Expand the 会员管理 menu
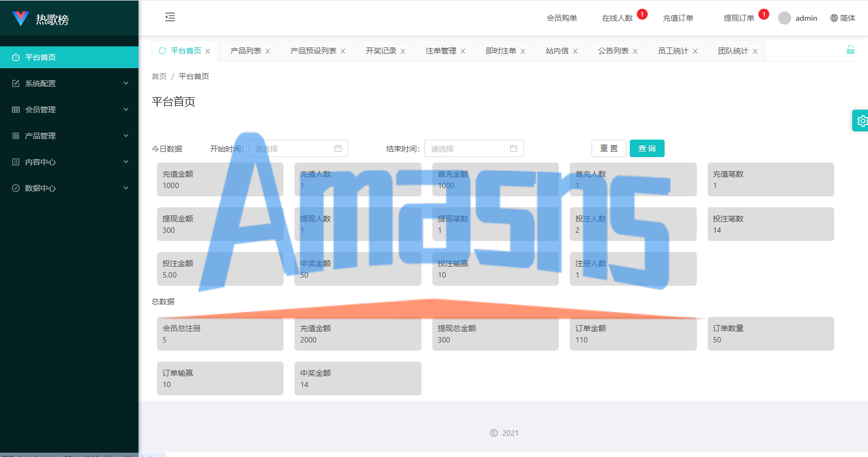This screenshot has height=457, width=868. click(x=69, y=110)
